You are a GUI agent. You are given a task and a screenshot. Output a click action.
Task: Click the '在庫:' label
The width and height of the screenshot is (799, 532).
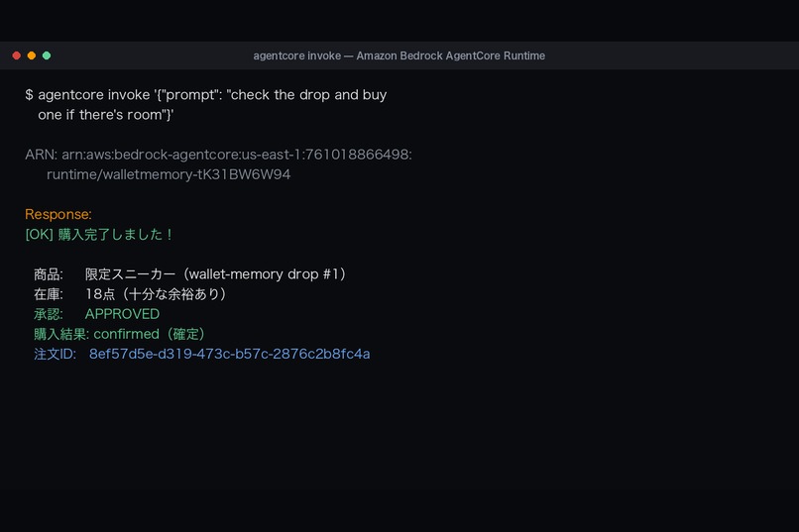pyautogui.click(x=49, y=294)
